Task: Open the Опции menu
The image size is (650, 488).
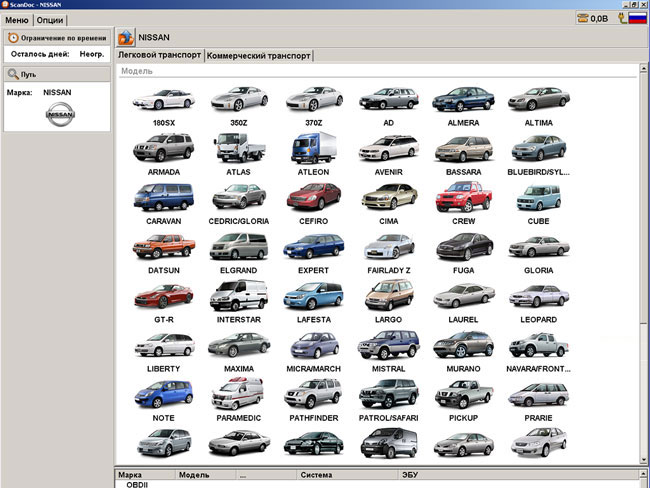Action: (x=50, y=20)
